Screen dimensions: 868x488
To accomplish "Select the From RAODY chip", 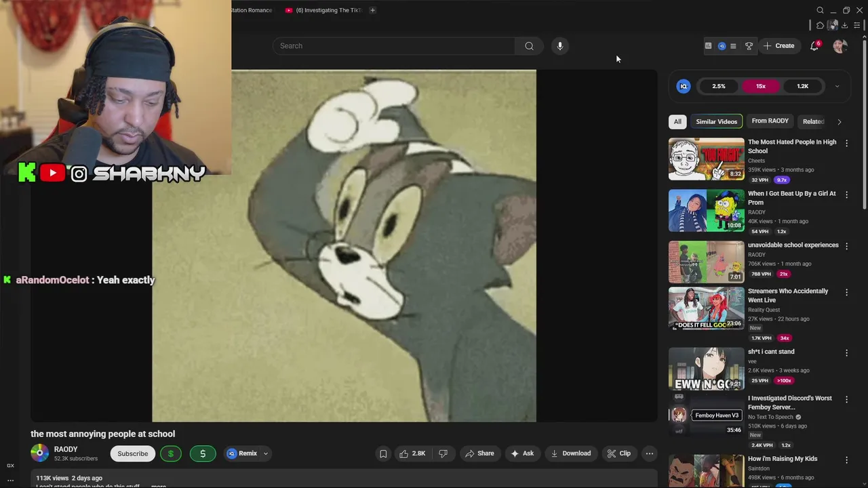I will click(x=770, y=121).
